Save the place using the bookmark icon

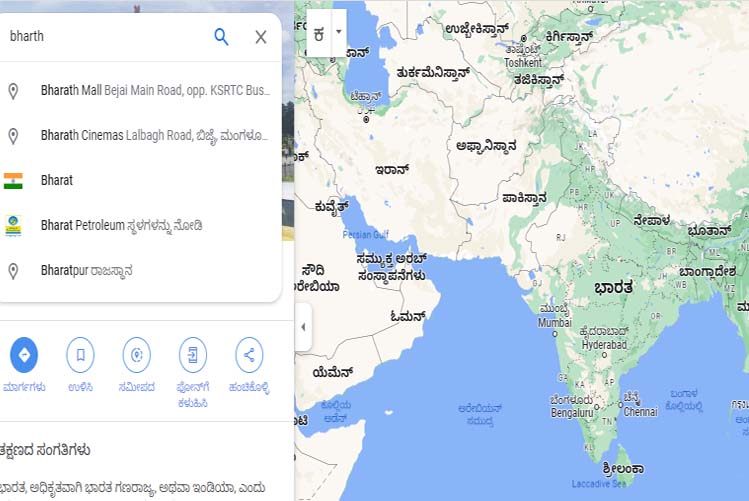pos(81,355)
